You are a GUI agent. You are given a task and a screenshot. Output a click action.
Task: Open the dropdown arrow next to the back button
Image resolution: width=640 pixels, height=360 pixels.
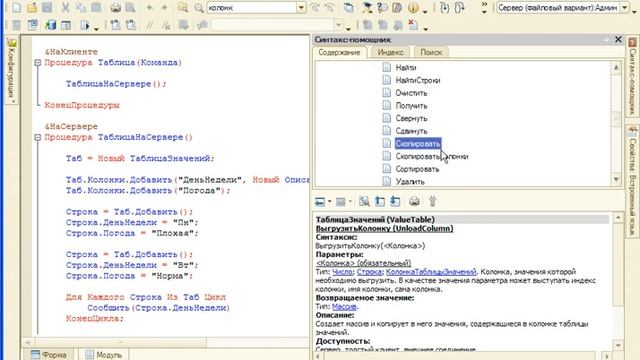[329, 202]
